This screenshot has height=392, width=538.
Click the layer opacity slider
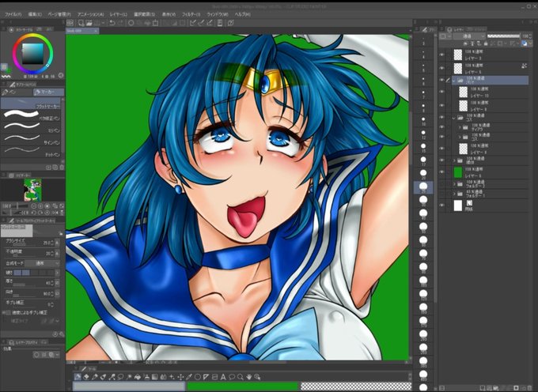[x=503, y=36]
